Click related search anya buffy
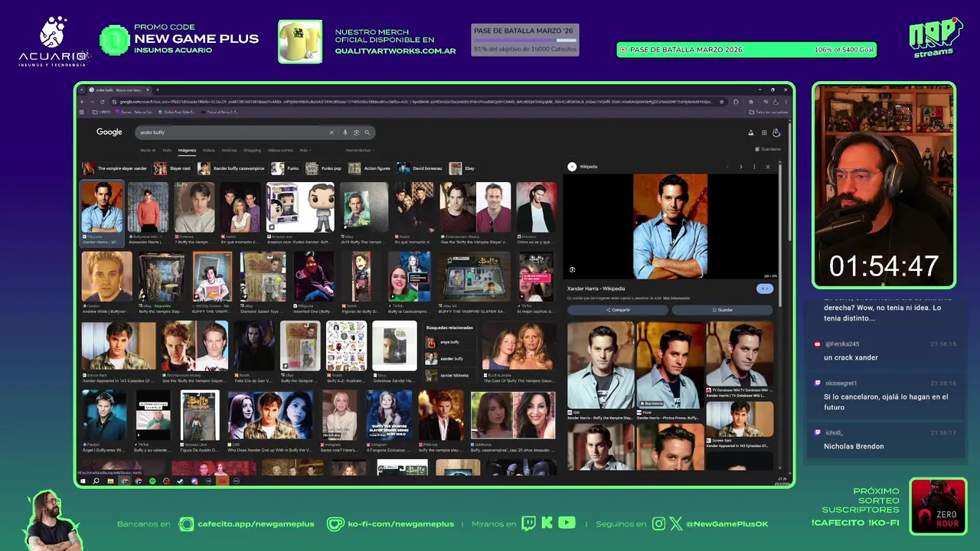980x551 pixels. (x=449, y=342)
